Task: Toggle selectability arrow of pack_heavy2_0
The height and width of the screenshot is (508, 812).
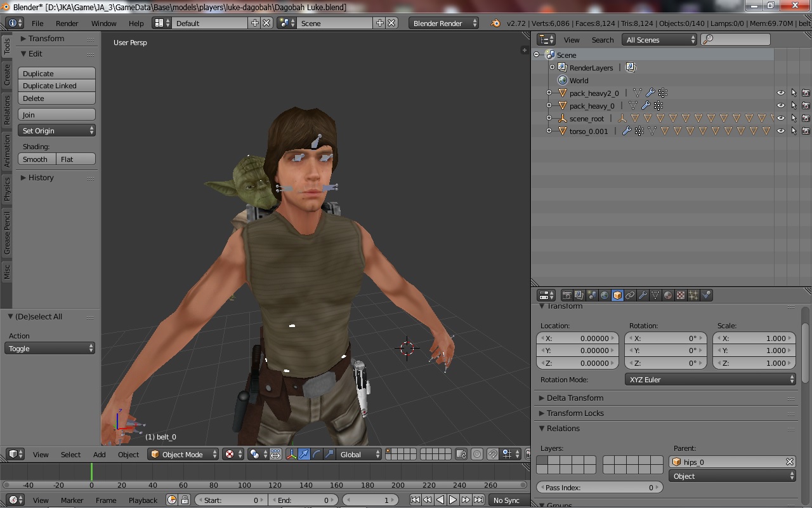Action: pos(794,93)
